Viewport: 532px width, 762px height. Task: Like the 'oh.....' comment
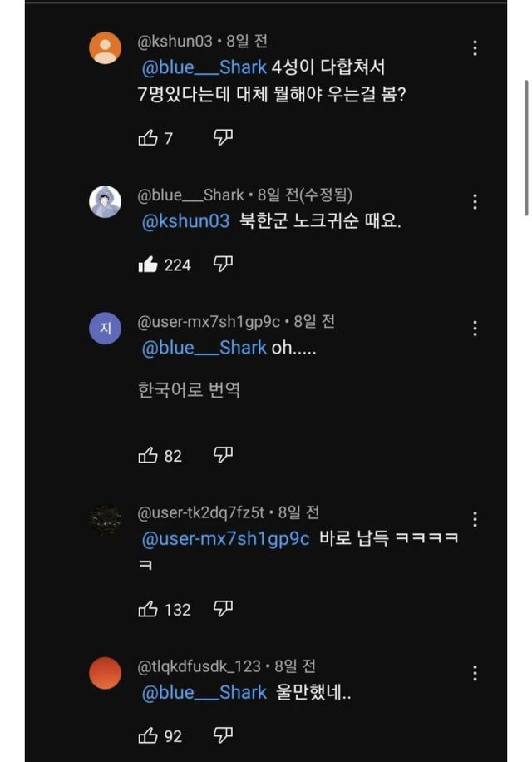[148, 455]
